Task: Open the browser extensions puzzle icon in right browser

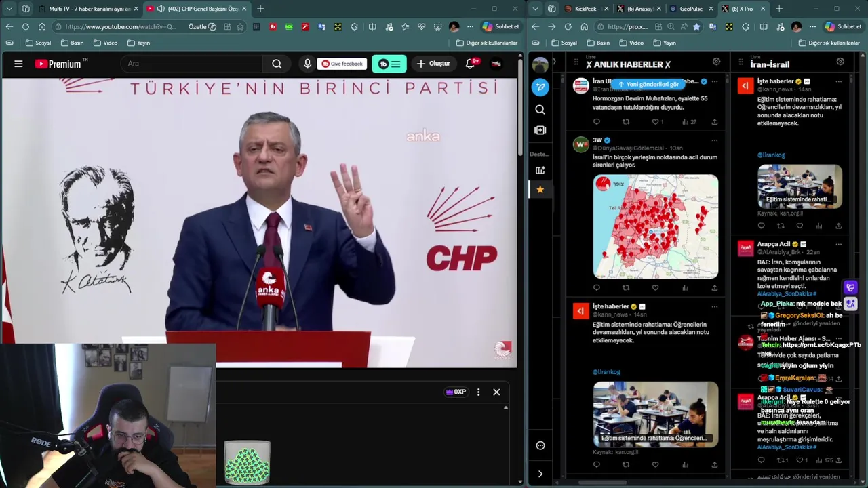Action: click(745, 26)
